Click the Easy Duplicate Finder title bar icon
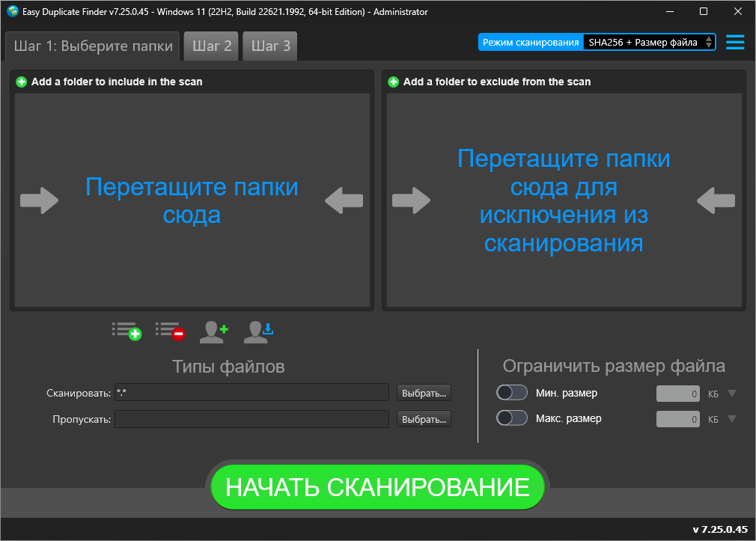Image resolution: width=756 pixels, height=541 pixels. click(11, 11)
